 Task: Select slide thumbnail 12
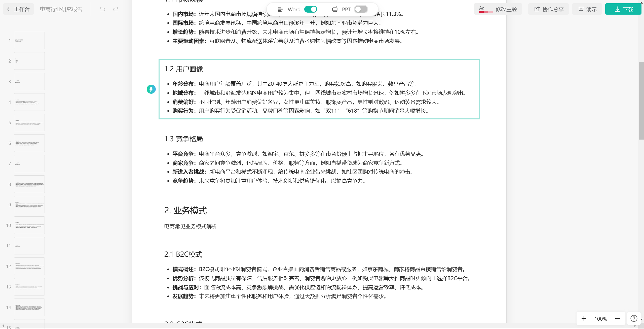click(29, 266)
